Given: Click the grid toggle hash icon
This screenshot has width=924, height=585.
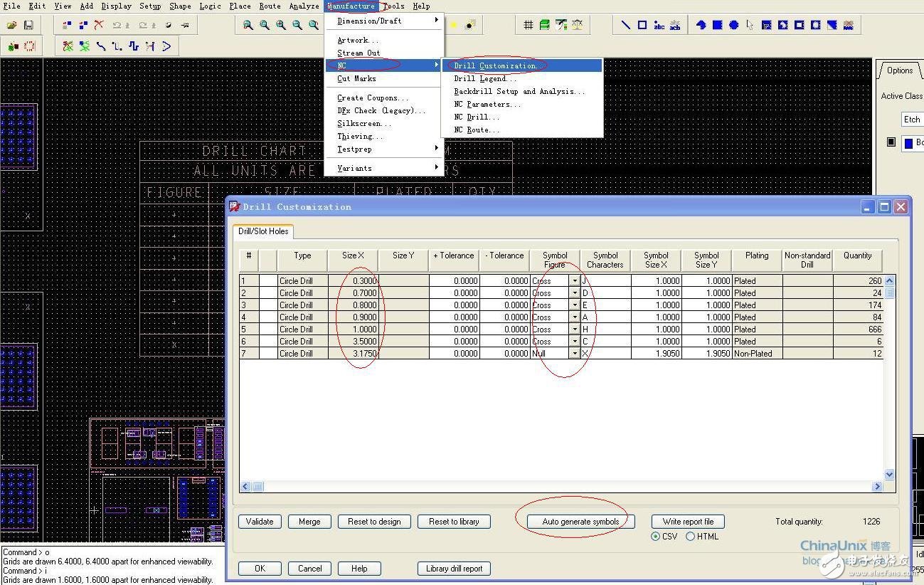Looking at the screenshot, I should pyautogui.click(x=528, y=25).
